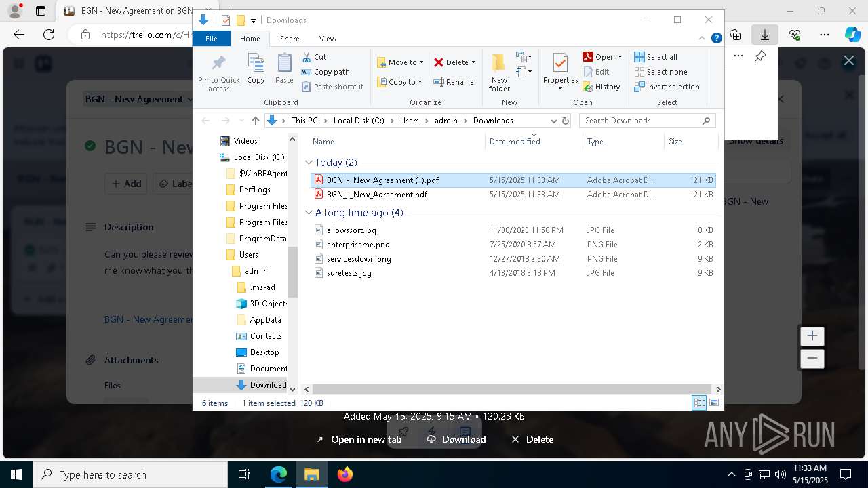Click Copy path in ribbon

[x=325, y=72]
